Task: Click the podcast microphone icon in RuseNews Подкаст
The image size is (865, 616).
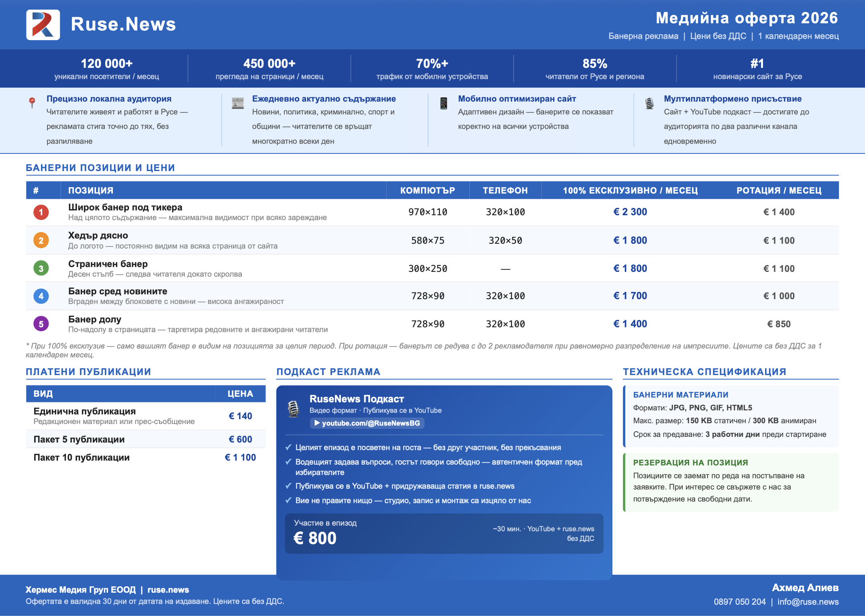Action: [x=294, y=409]
